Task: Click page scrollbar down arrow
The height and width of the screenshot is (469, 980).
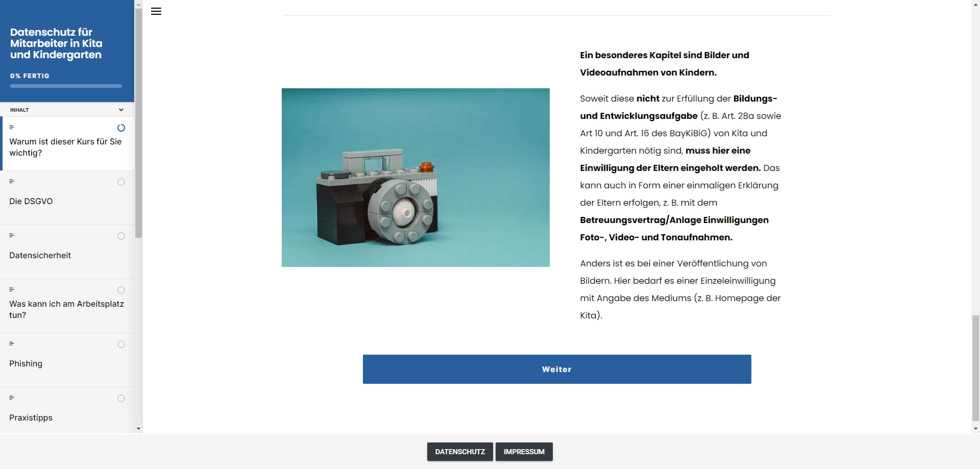Action: coord(975,429)
